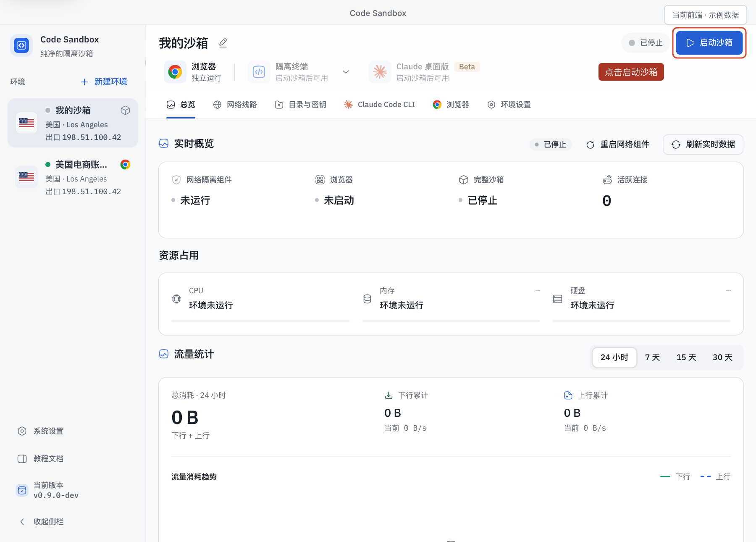This screenshot has height=542, width=756.
Task: Open the 总览 tab
Action: (181, 105)
